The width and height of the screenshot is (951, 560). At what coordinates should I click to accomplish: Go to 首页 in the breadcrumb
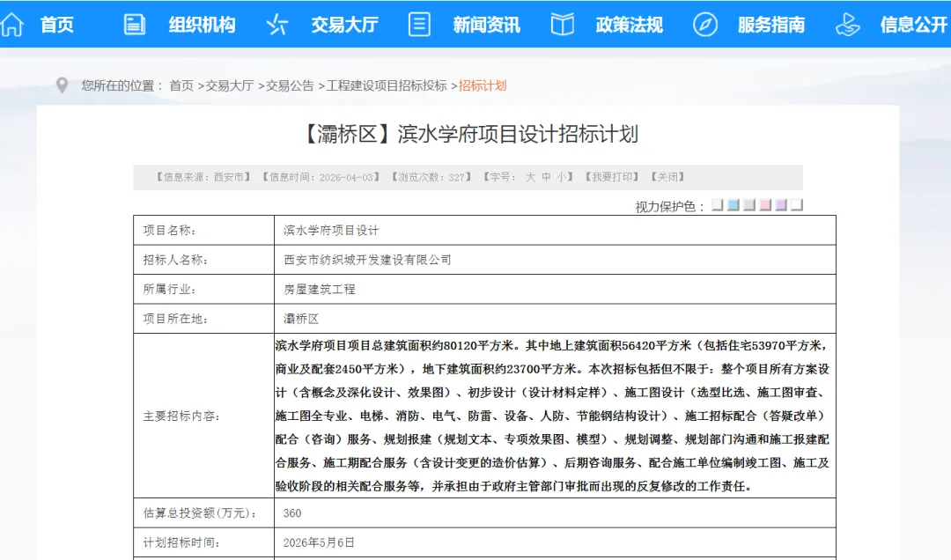181,85
